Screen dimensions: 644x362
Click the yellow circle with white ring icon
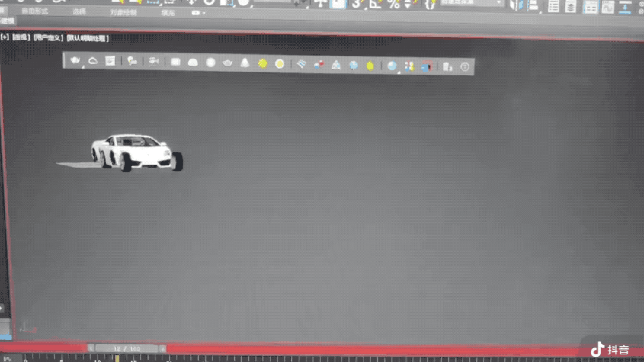pos(280,64)
